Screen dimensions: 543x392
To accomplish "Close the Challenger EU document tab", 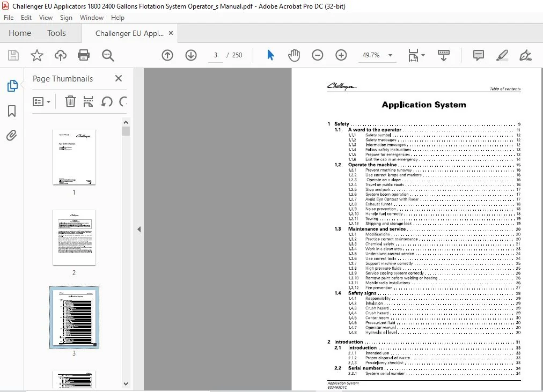I will tap(171, 33).
